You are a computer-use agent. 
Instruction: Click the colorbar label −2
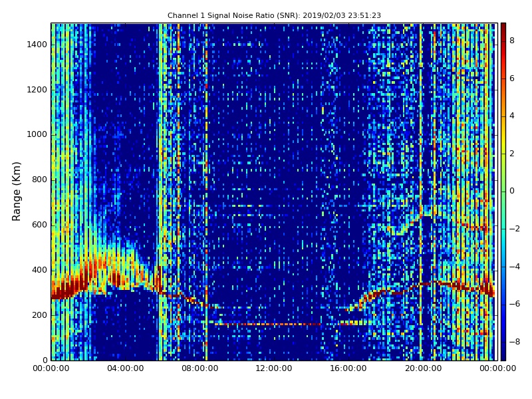pos(515,229)
